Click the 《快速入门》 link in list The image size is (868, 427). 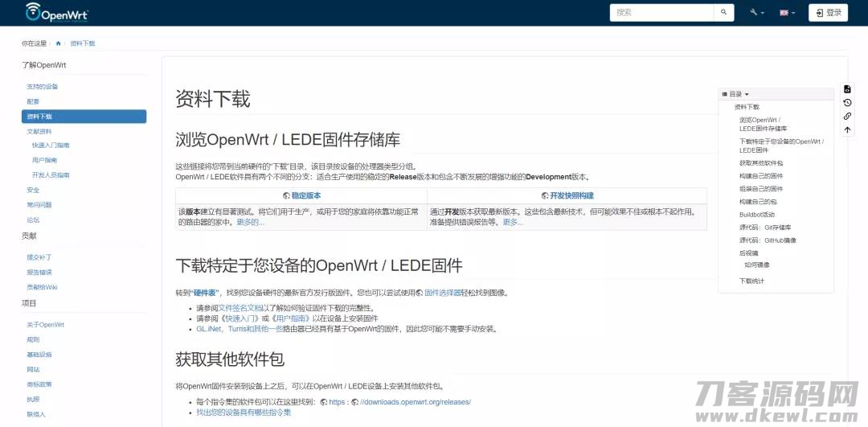240,318
